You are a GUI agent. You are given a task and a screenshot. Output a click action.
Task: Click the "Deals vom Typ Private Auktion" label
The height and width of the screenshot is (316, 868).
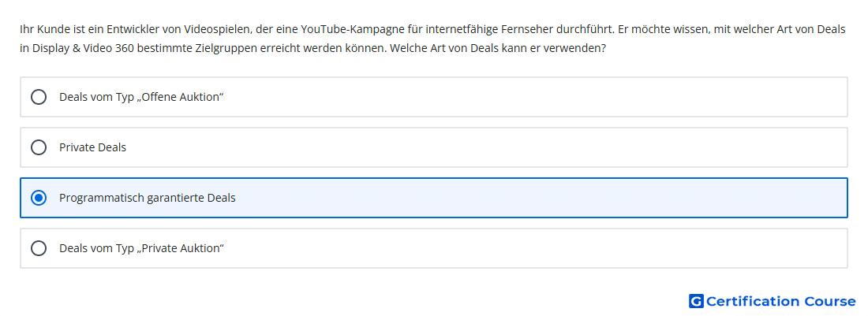(x=141, y=248)
